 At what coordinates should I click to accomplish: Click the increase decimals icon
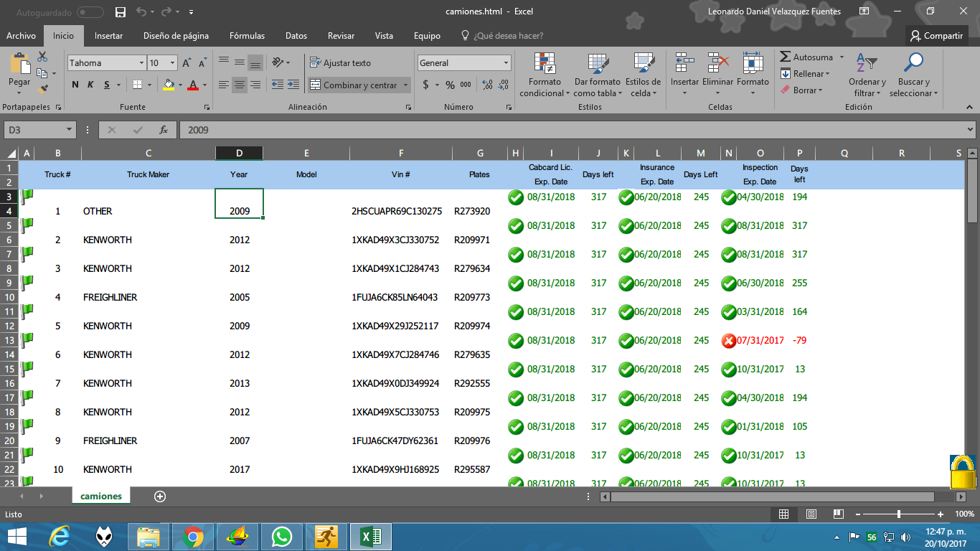(x=487, y=85)
